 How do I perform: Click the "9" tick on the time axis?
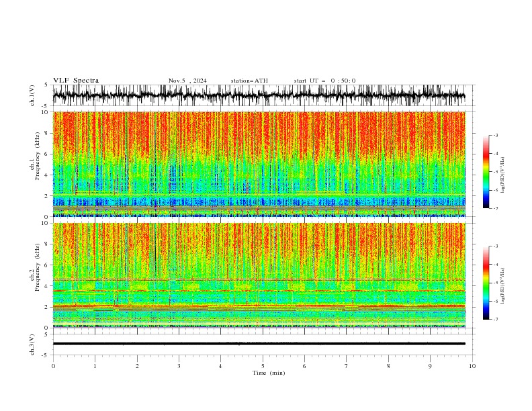coord(430,366)
